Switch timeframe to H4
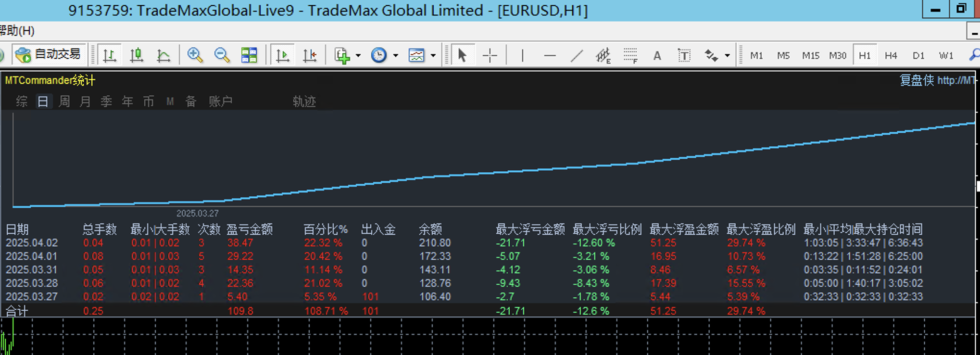The image size is (980, 355). (891, 56)
